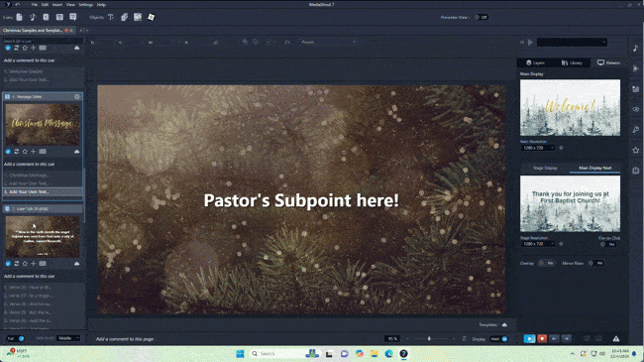Open the File menu
644x362 pixels.
(x=35, y=5)
